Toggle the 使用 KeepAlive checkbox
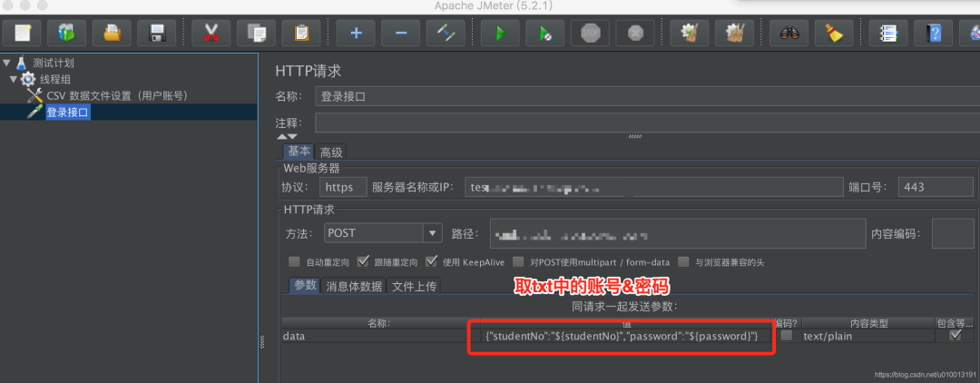This screenshot has height=383, width=980. coord(431,261)
